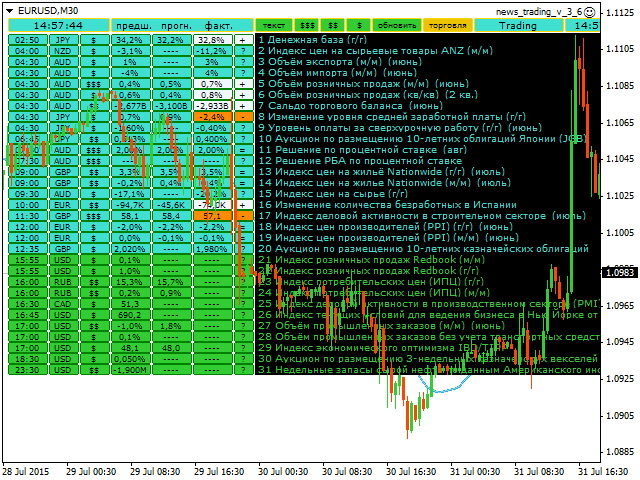Click the clock panel showing 14:57:44
Screen dimensions: 640x480
[59, 25]
